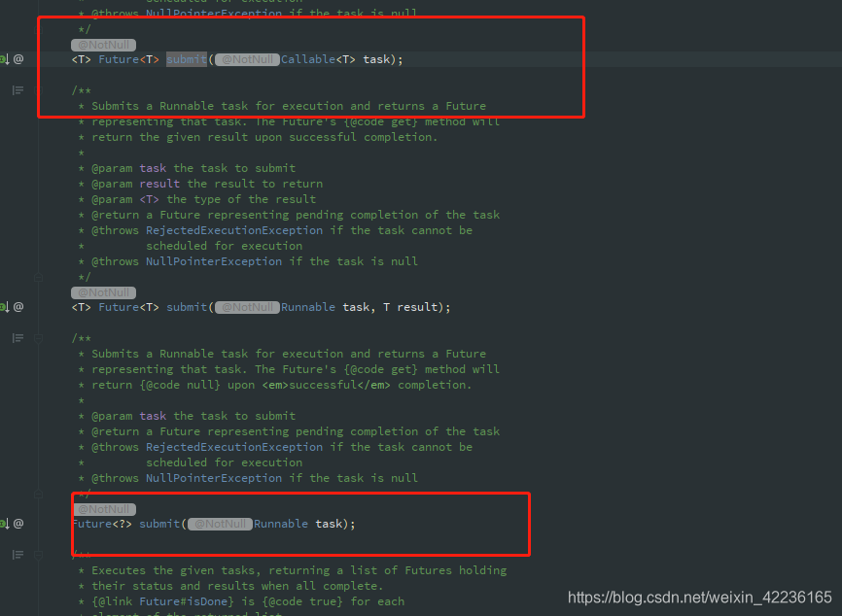Click 'RejectedExecutionException' in the doc with '@param result'
842x616 pixels.
tap(234, 230)
